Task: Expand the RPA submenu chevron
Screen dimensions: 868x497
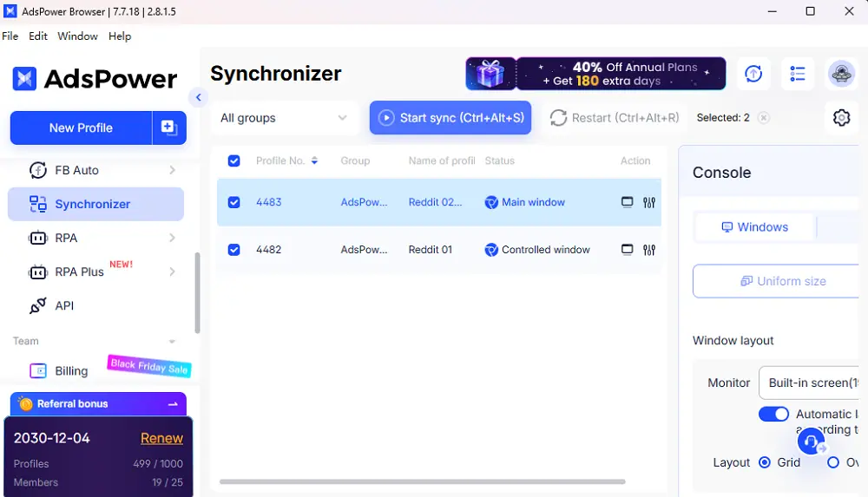Action: click(172, 238)
